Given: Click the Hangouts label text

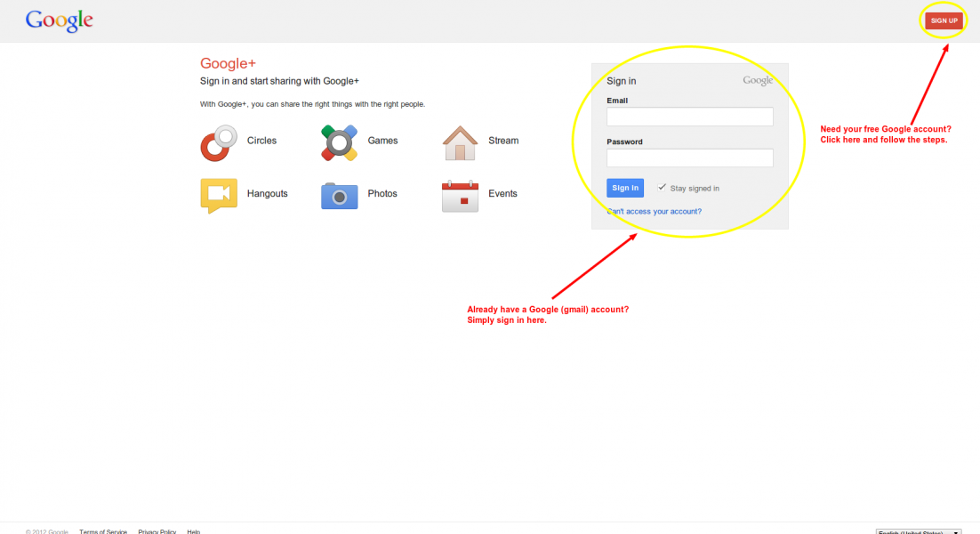Looking at the screenshot, I should 267,194.
